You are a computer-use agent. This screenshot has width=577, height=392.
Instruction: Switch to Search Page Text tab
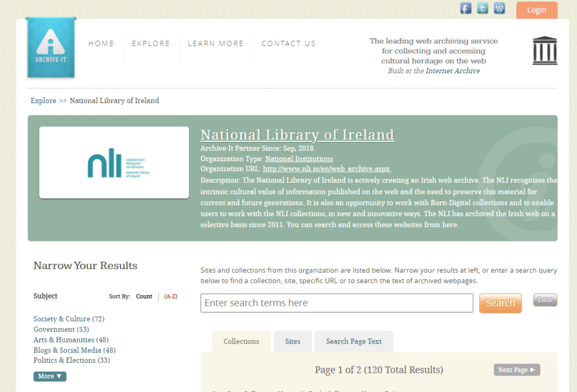(x=354, y=341)
